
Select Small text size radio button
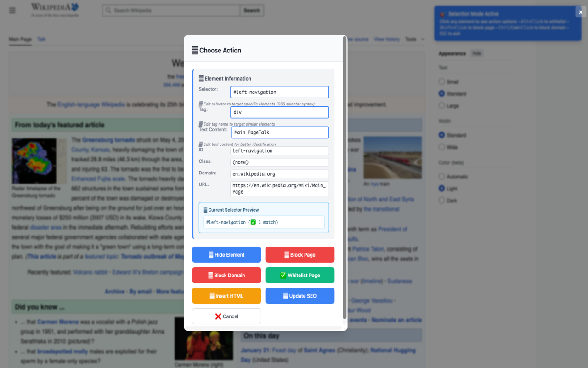coord(441,81)
